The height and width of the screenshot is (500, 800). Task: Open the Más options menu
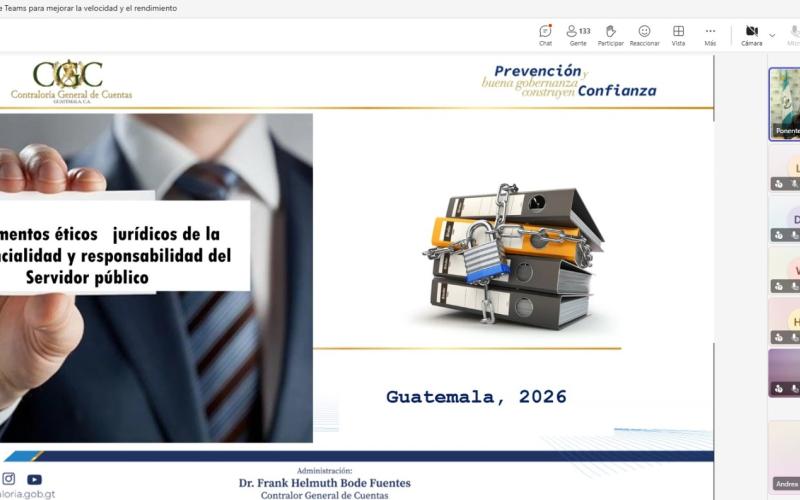[x=710, y=36]
